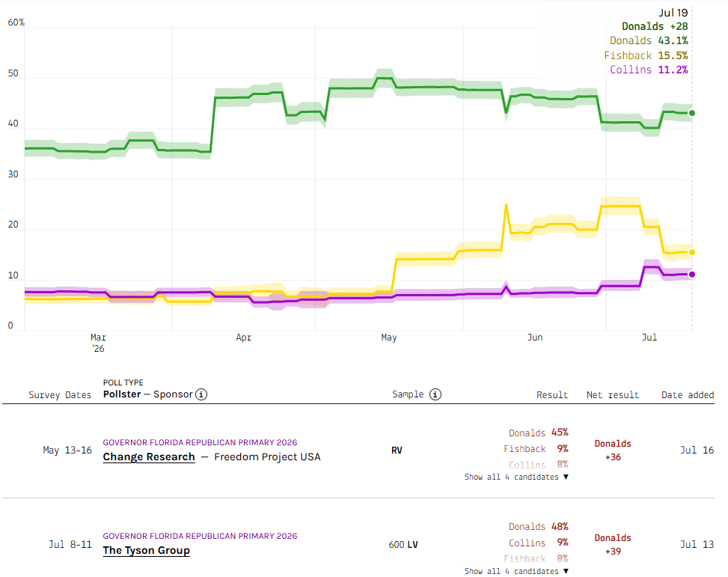Click the '60%' y-axis label
The image size is (728, 577).
[16, 22]
